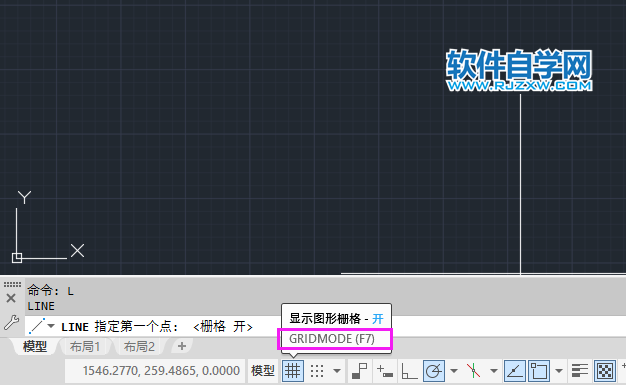
Task: Click the isometric drafting icon
Action: 473,371
